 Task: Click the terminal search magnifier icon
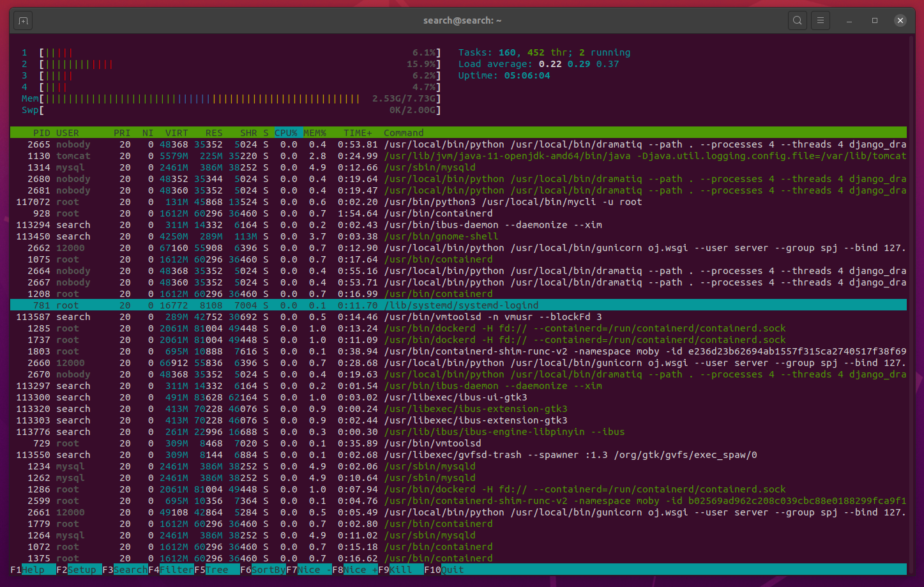point(798,20)
